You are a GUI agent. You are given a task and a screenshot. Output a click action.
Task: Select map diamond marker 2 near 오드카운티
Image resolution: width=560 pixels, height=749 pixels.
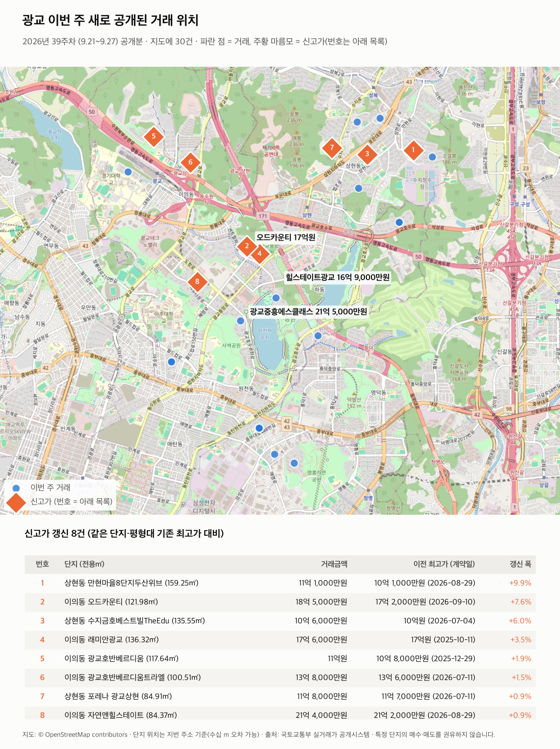[x=247, y=246]
